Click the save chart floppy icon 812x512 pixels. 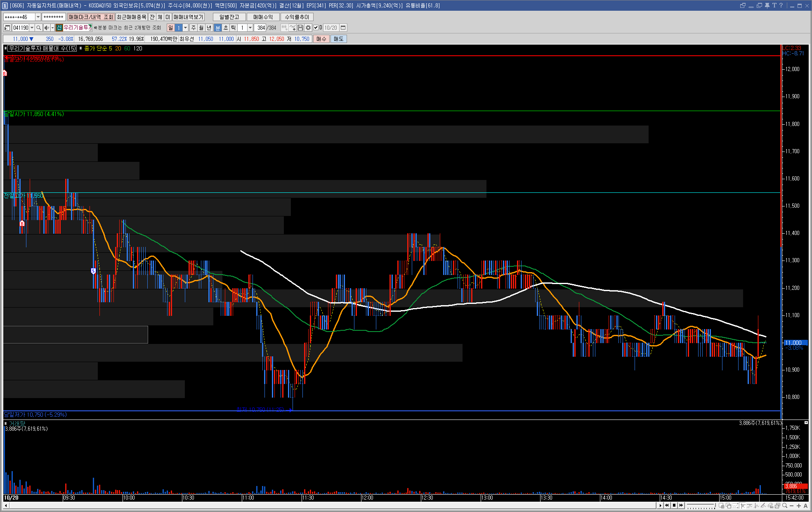pos(300,28)
